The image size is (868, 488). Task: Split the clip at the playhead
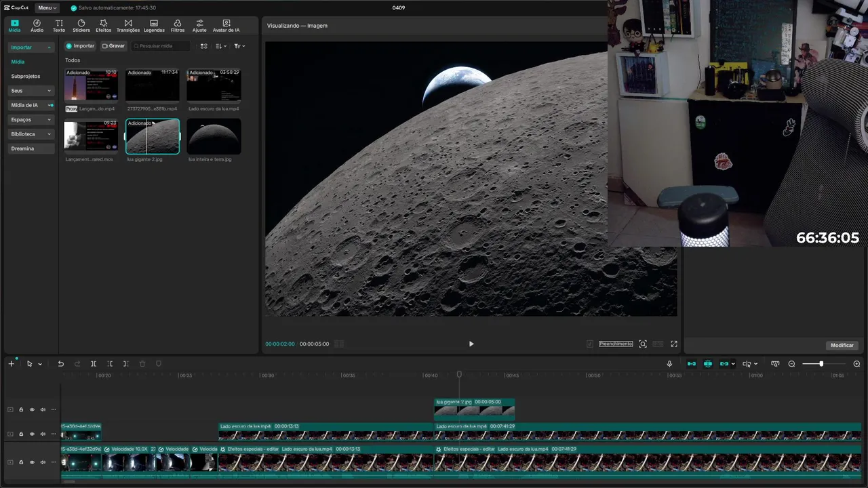tap(94, 364)
